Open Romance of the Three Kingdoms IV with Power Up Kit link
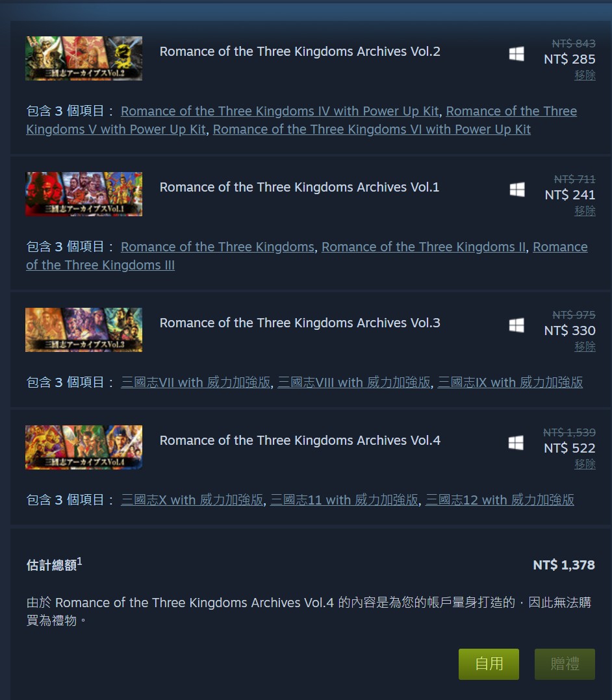The image size is (612, 700). [279, 111]
